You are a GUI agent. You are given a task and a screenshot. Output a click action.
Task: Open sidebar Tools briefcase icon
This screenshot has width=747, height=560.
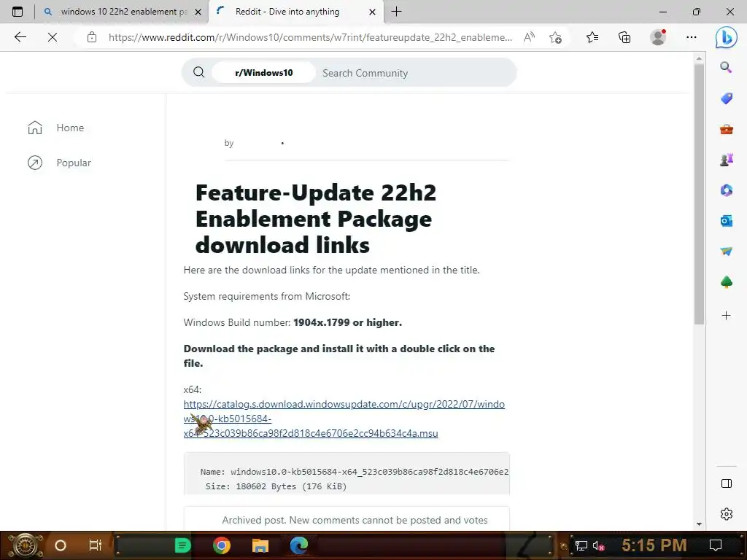click(x=726, y=129)
